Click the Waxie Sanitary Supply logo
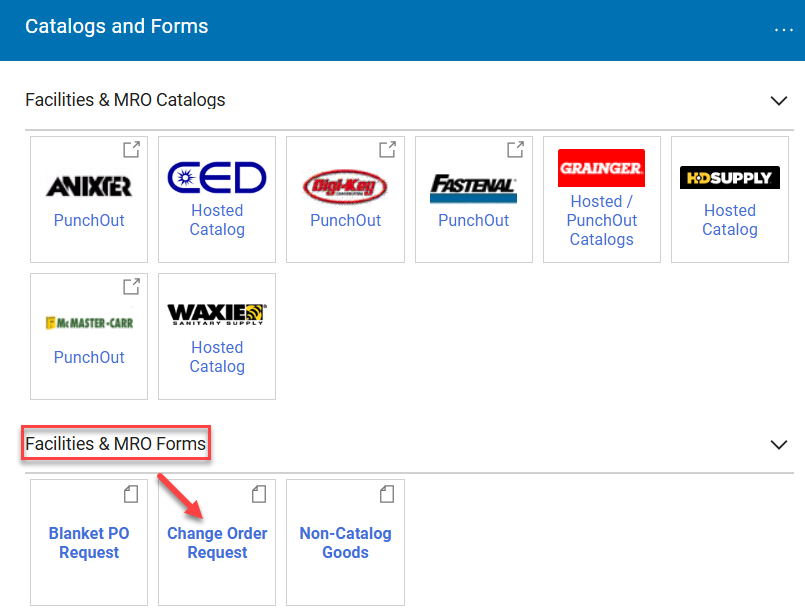805x613 pixels. (x=217, y=314)
